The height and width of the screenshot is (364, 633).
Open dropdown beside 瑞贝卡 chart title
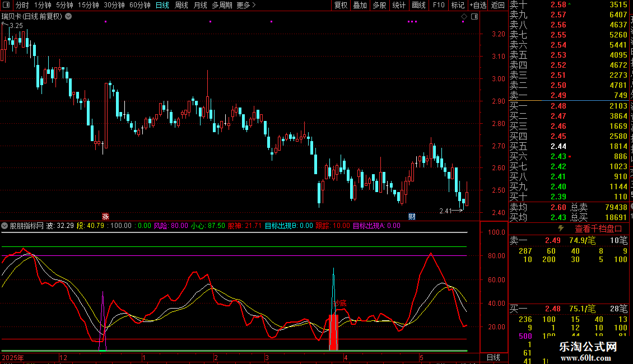69,17
